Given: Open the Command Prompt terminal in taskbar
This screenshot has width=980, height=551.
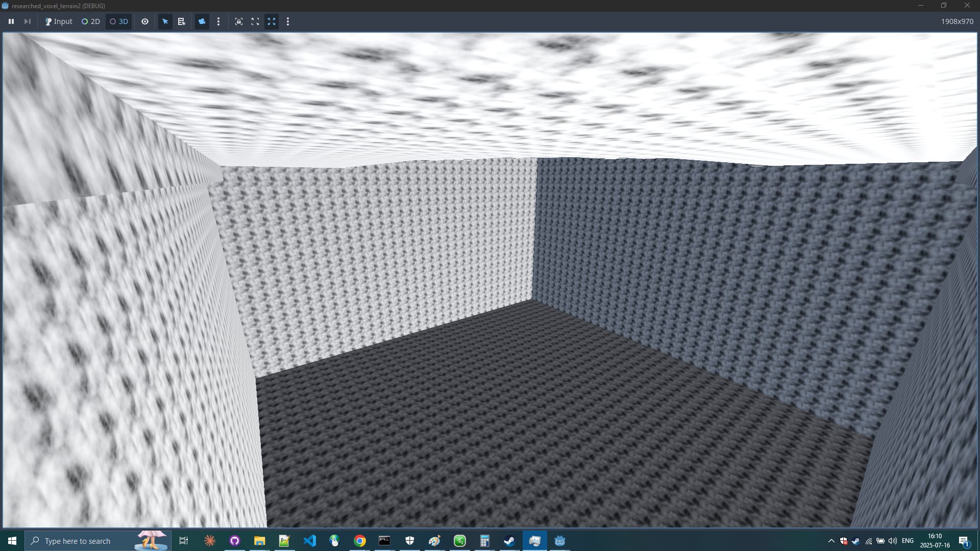Looking at the screenshot, I should [x=384, y=541].
